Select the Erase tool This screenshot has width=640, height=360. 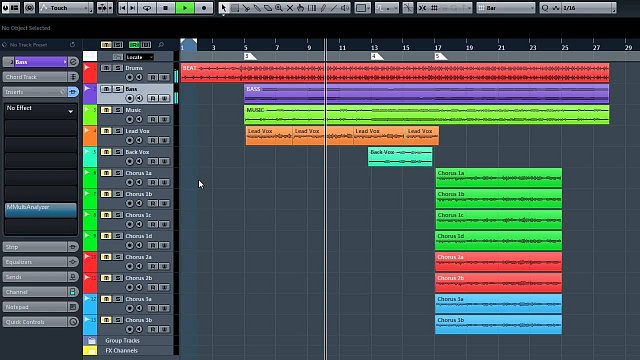pos(268,8)
